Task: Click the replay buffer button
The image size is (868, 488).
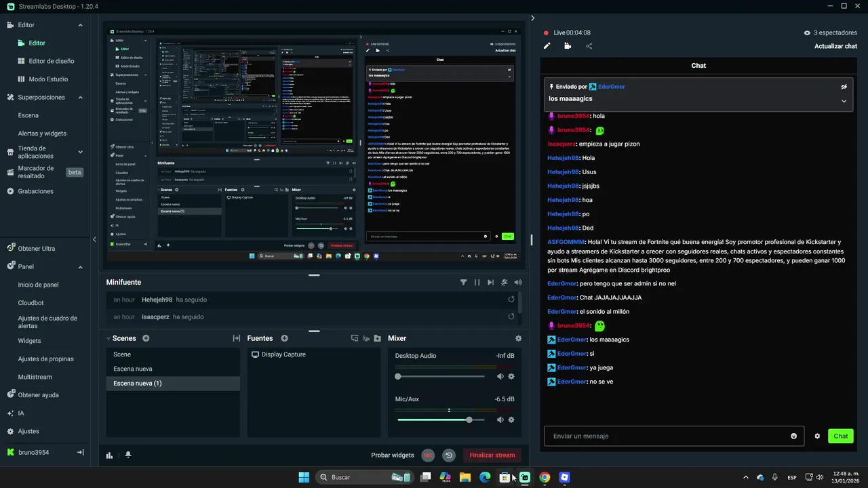Action: (448, 455)
